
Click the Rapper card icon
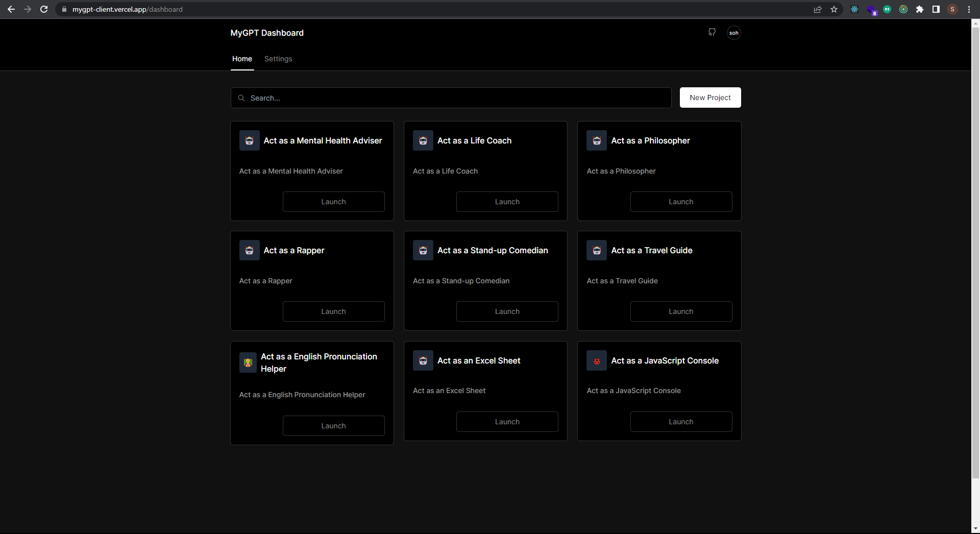[x=249, y=250]
